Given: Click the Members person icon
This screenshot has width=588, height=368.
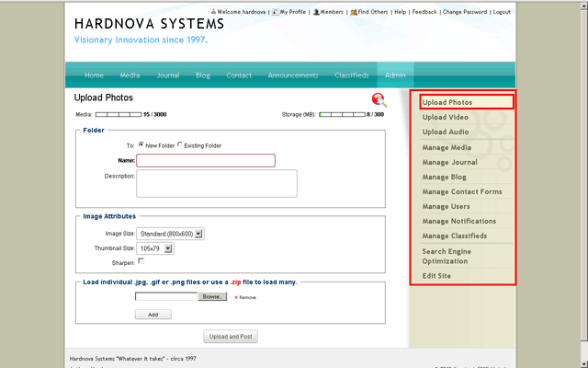Looking at the screenshot, I should click(x=313, y=12).
